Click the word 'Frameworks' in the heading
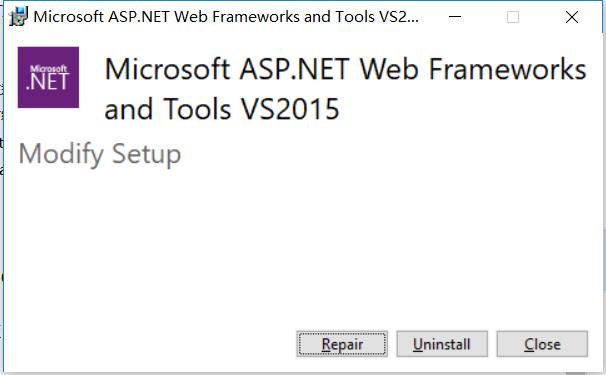Screen dimensions: 606x375 coord(507,69)
